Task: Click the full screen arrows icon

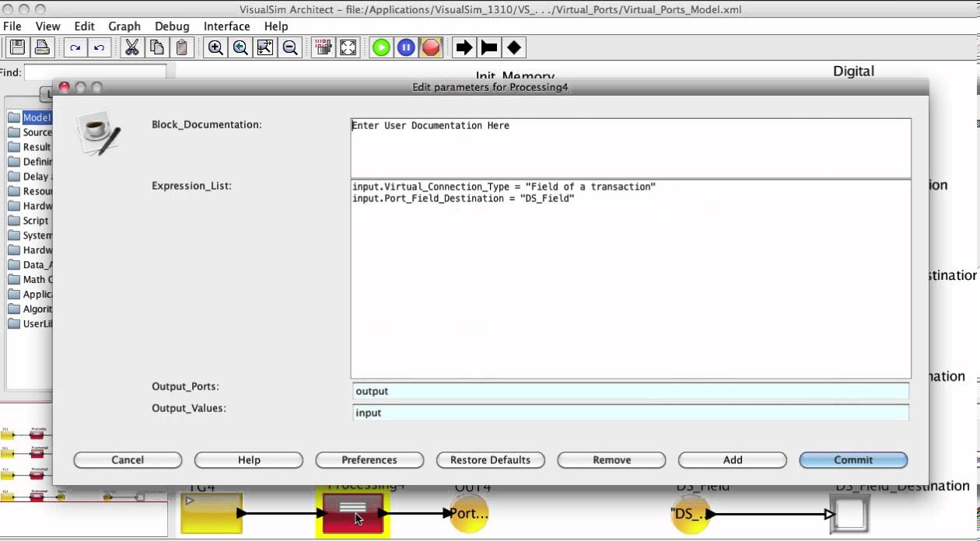Action: tap(348, 47)
